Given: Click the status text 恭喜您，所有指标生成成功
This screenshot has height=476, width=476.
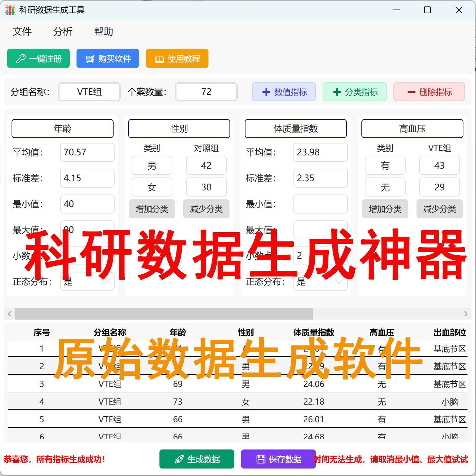Looking at the screenshot, I should pyautogui.click(x=54, y=459).
